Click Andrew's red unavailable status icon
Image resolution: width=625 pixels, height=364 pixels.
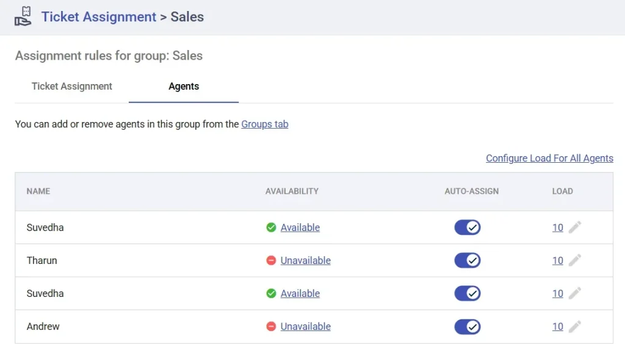click(x=271, y=327)
